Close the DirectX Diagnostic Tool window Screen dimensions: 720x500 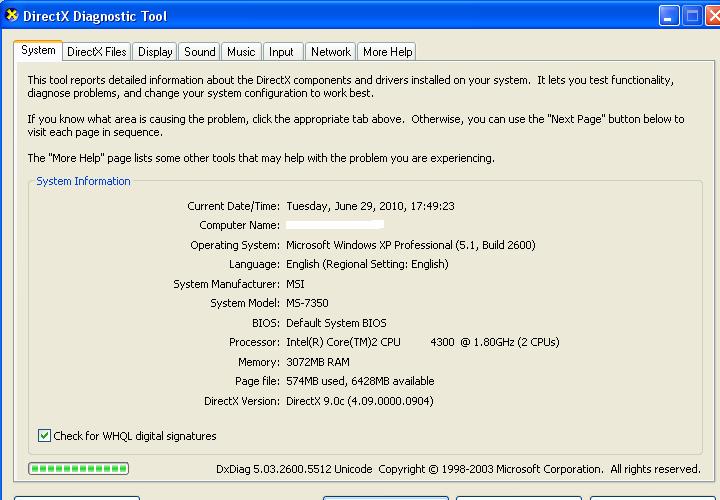[713, 16]
